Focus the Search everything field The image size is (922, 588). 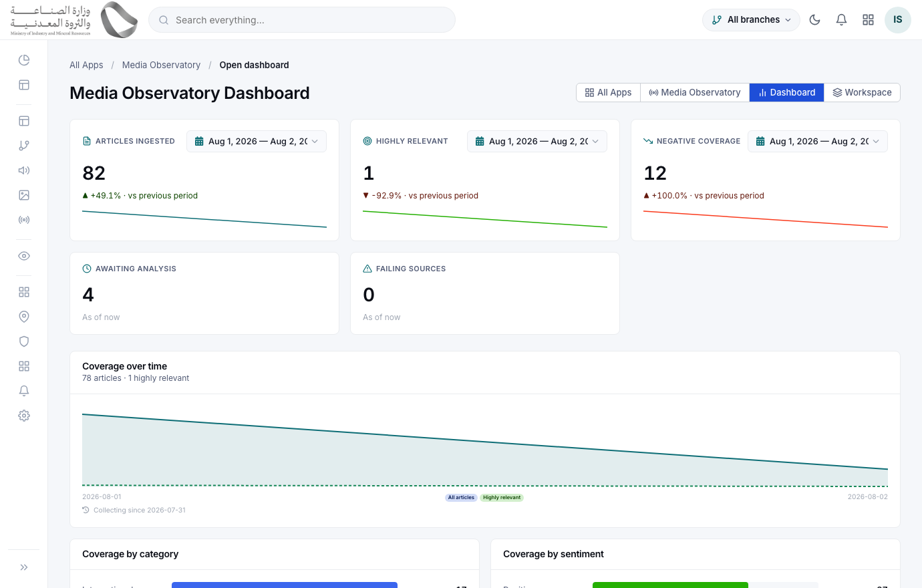coord(302,20)
